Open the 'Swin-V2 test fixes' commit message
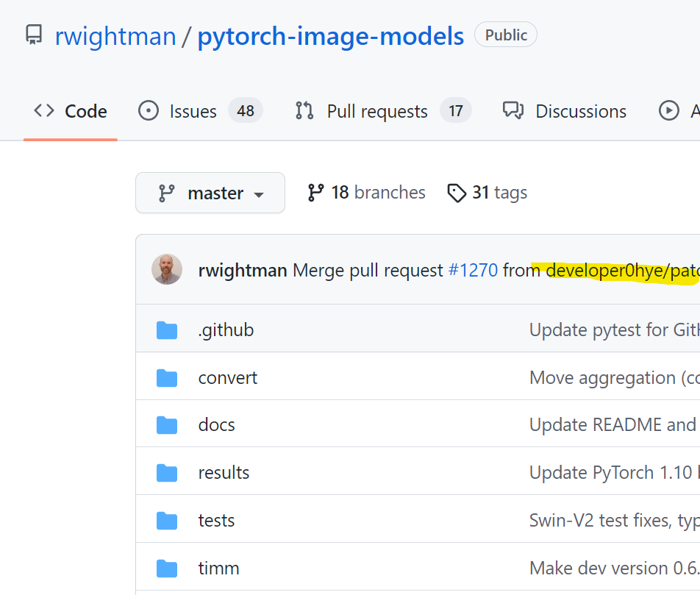 pyautogui.click(x=614, y=521)
